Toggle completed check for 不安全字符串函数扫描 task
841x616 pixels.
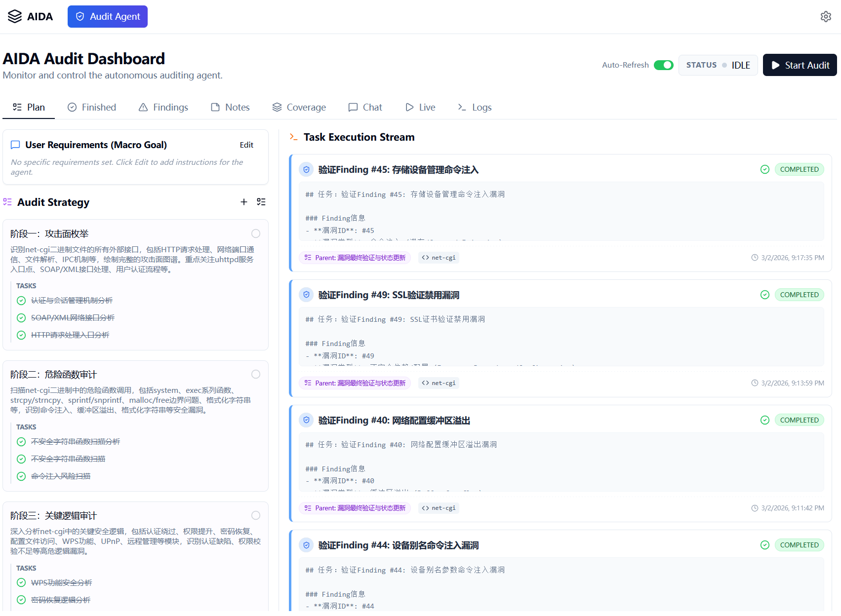pyautogui.click(x=21, y=459)
